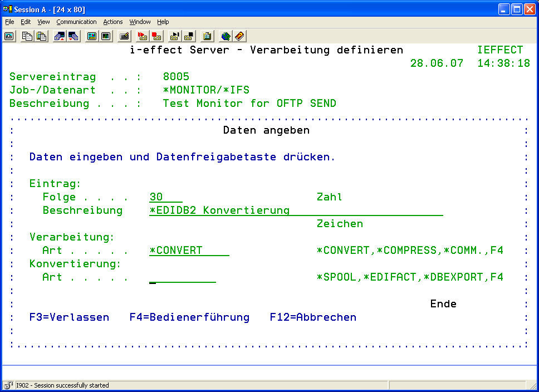Click the F3=Verlassen function key text
Screen dimensions: 539x392
(x=69, y=317)
